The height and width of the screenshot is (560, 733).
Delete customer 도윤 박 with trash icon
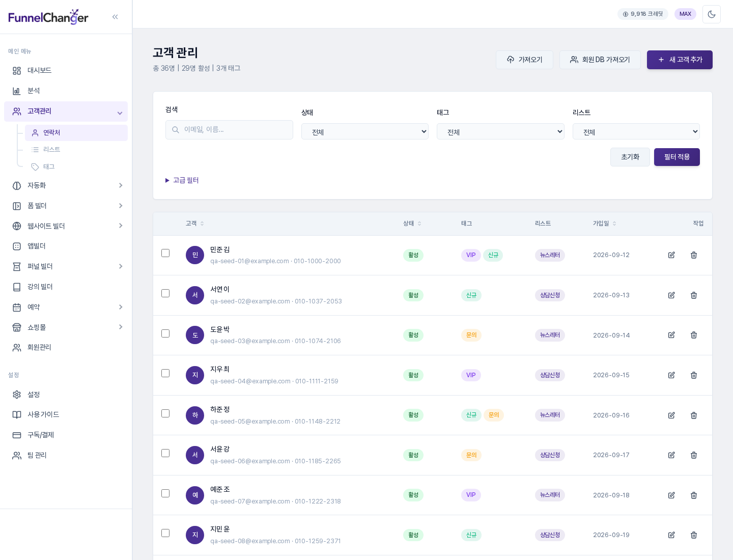pyautogui.click(x=694, y=335)
